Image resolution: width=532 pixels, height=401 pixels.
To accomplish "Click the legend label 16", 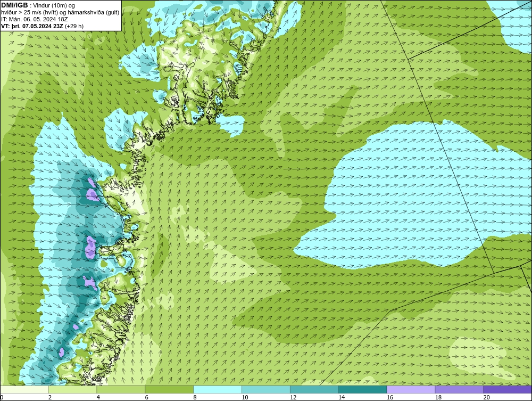I will pos(390,397).
